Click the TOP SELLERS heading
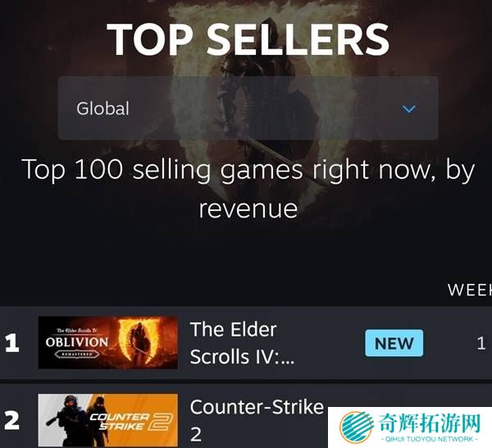Screen dimensions: 492x448 tap(248, 40)
